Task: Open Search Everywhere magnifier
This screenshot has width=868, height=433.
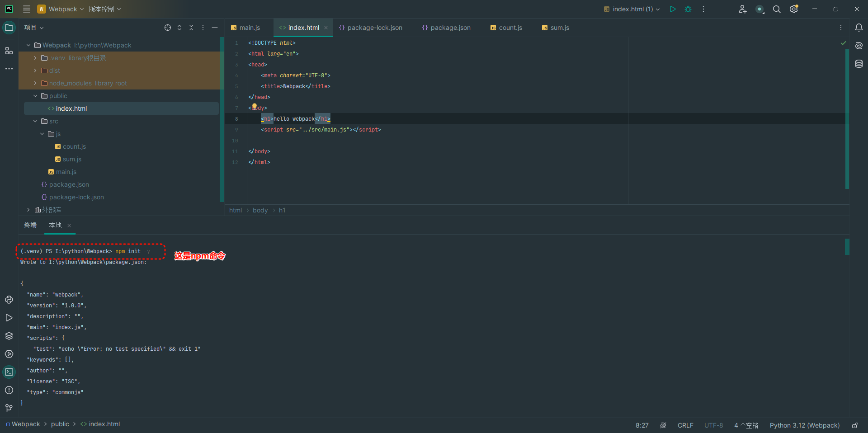Action: 777,9
